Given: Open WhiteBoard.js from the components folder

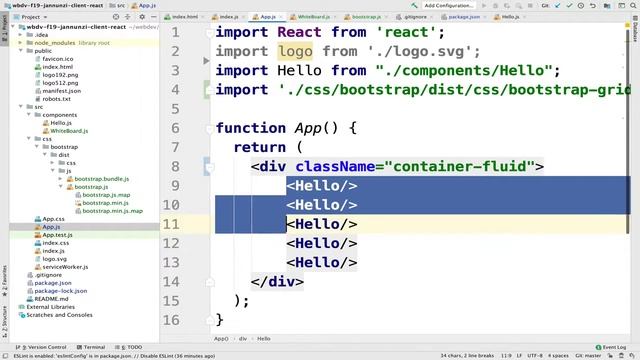Looking at the screenshot, I should (69, 131).
